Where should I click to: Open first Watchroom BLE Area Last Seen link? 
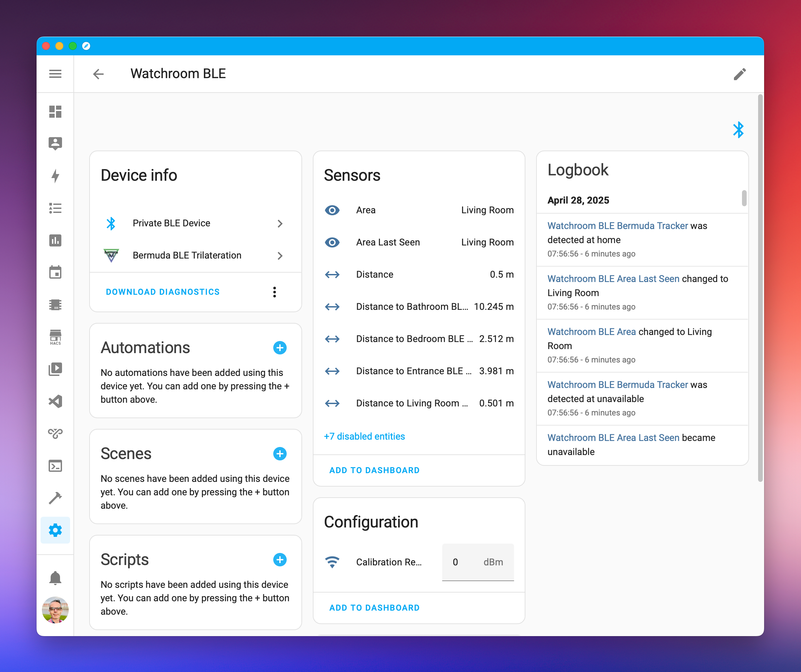613,279
